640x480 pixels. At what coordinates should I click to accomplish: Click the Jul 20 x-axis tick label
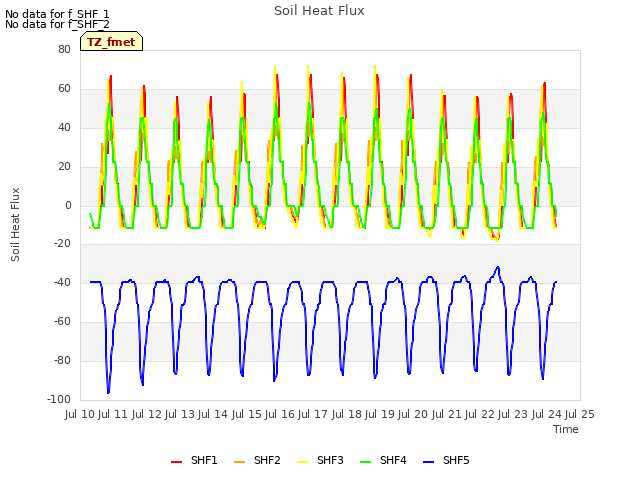(413, 414)
